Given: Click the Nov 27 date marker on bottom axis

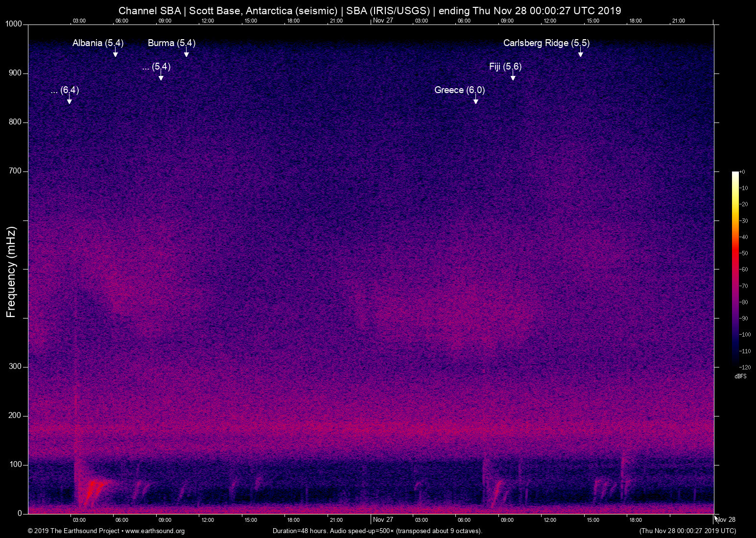Looking at the screenshot, I should [x=383, y=520].
